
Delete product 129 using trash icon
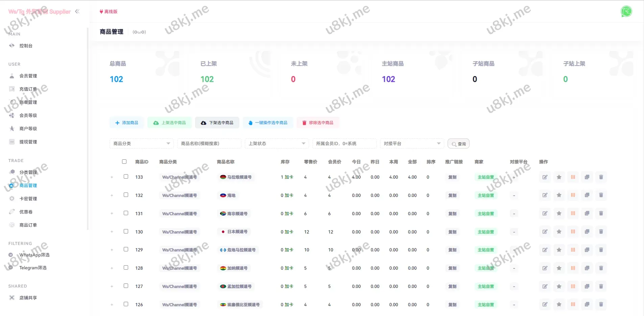(601, 250)
